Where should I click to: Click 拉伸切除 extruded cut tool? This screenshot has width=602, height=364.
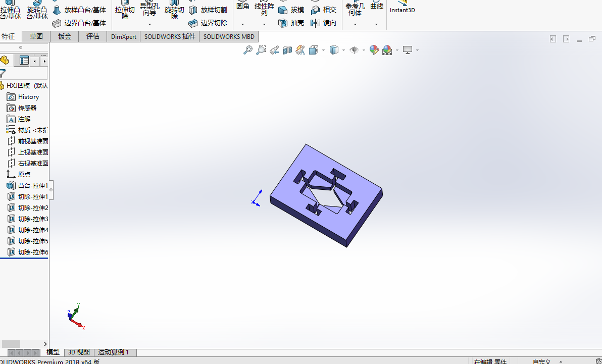pos(125,10)
